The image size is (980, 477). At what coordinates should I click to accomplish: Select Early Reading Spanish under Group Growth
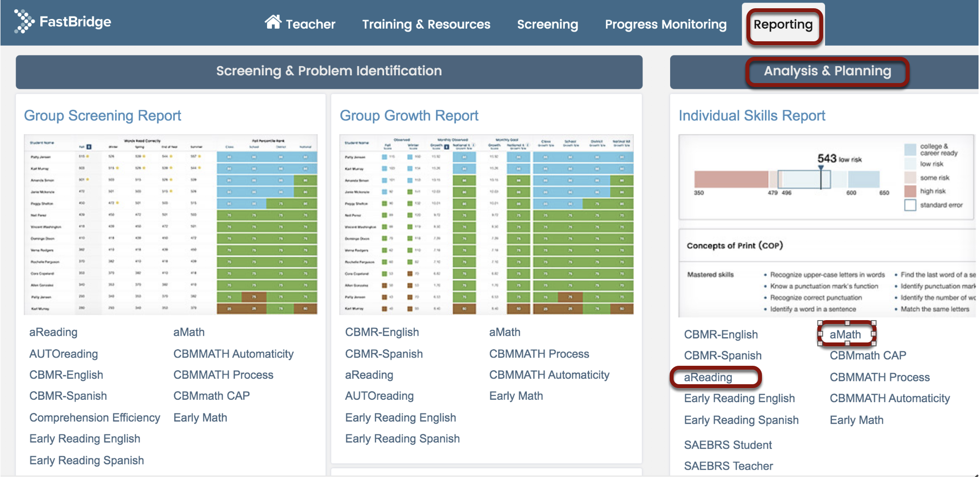pos(402,439)
